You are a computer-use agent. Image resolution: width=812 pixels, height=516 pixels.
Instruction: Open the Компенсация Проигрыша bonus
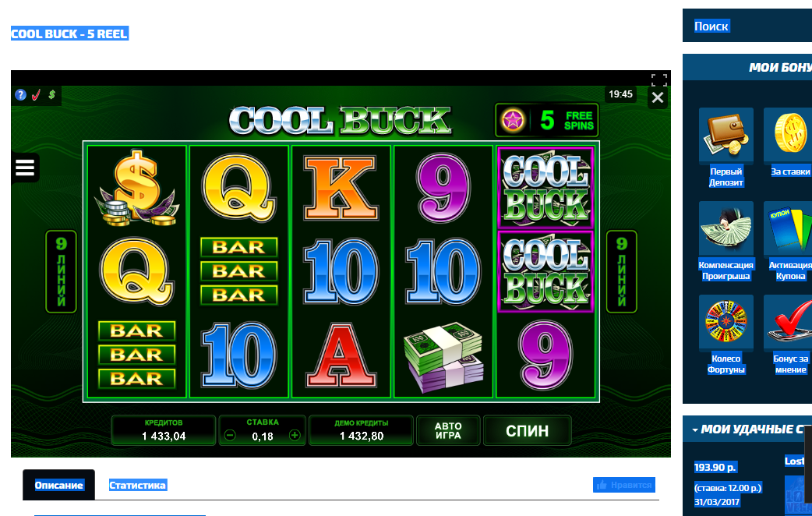tap(726, 242)
